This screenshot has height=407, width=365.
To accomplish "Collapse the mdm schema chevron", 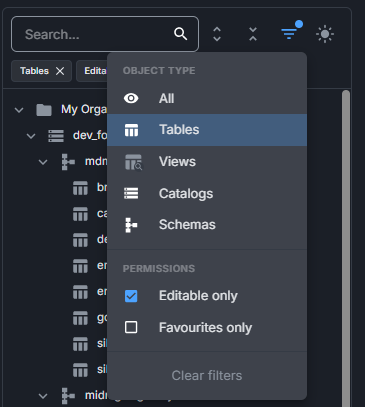I will [x=43, y=162].
